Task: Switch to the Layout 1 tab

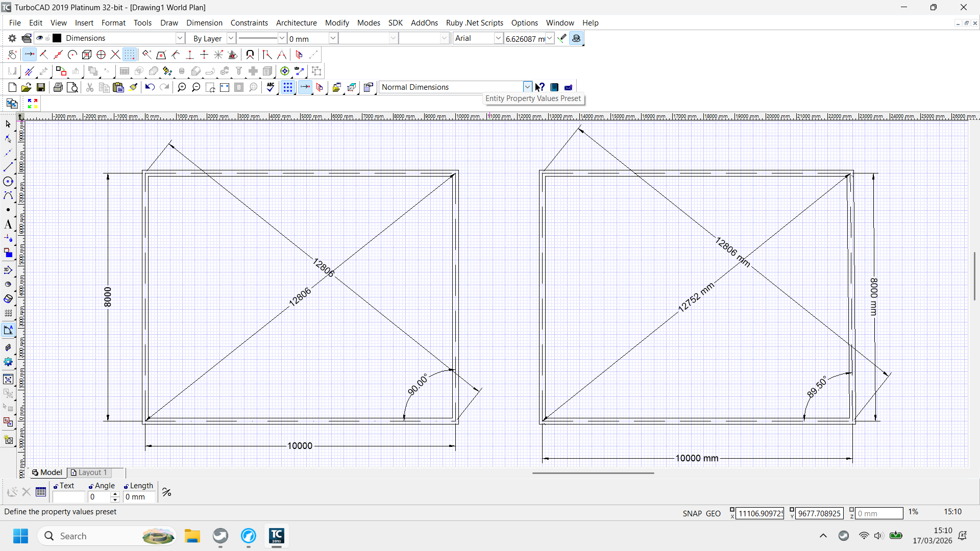Action: pyautogui.click(x=90, y=472)
